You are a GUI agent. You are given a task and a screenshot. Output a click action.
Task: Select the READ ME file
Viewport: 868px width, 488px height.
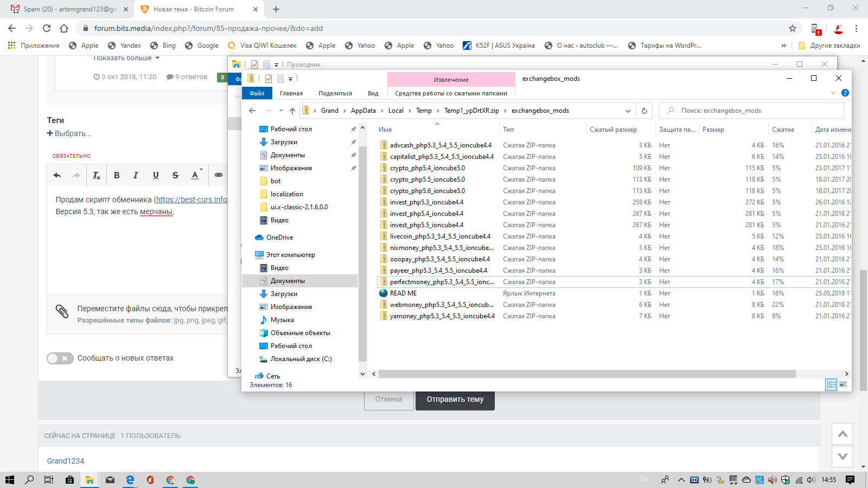coord(403,293)
